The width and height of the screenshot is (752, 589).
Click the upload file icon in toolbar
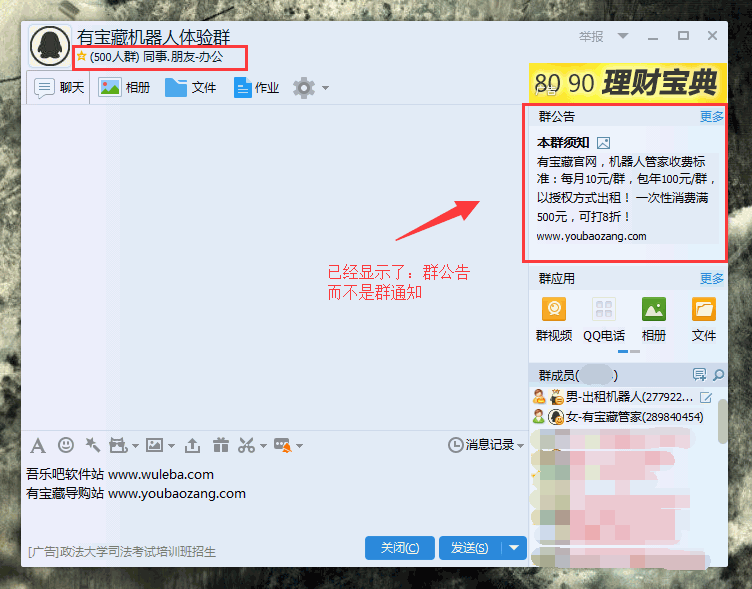click(x=193, y=445)
